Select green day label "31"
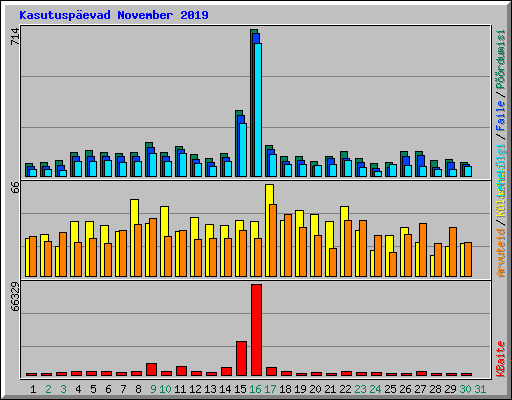Image resolution: width=512 pixels, height=400 pixels. coord(480,389)
